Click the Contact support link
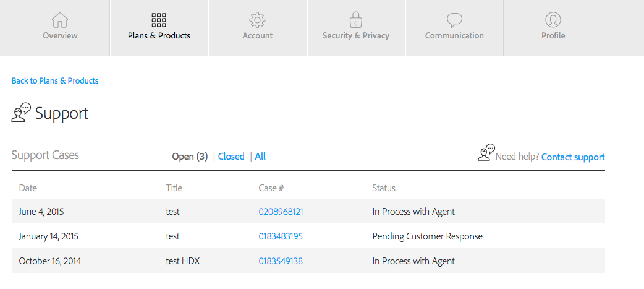Screen dimensions: 644x289 (x=573, y=157)
